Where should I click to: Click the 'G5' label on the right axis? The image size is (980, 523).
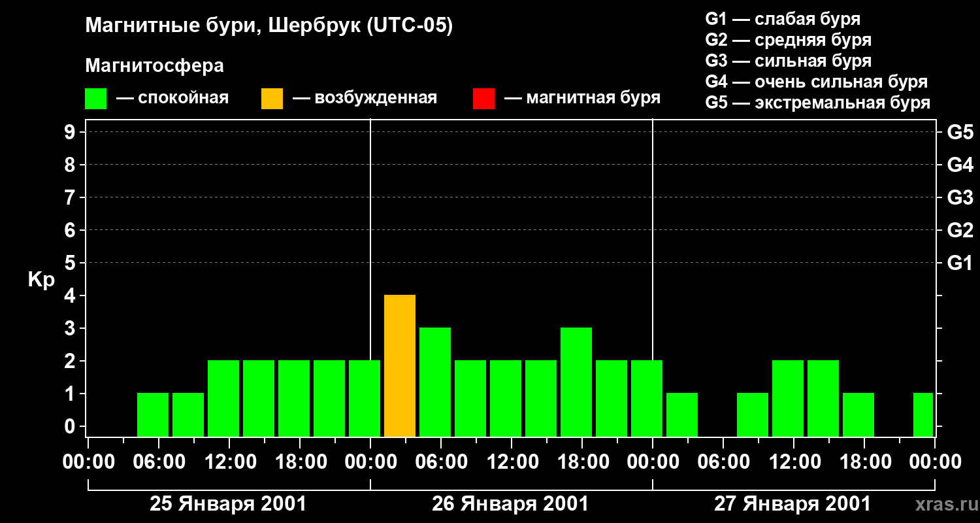pos(960,132)
